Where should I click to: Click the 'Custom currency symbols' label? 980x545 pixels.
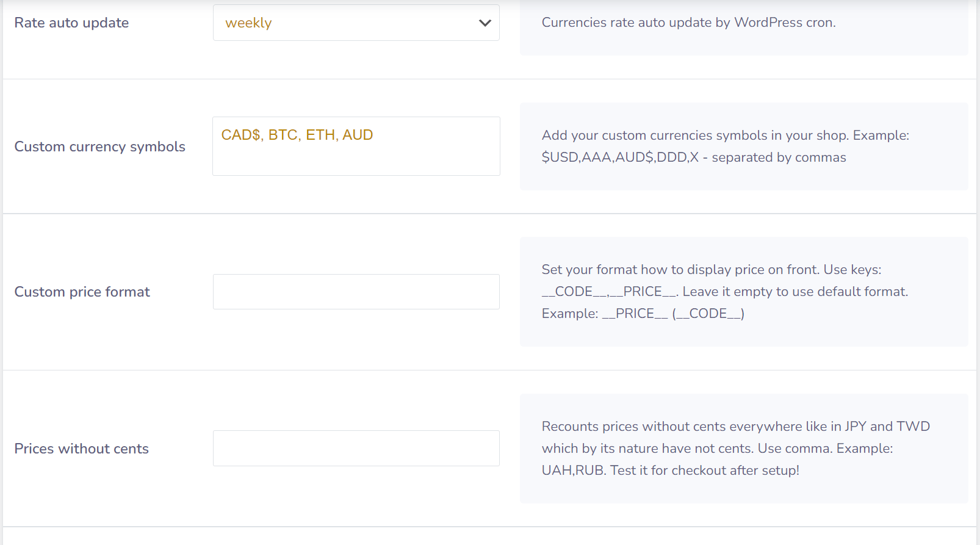99,147
